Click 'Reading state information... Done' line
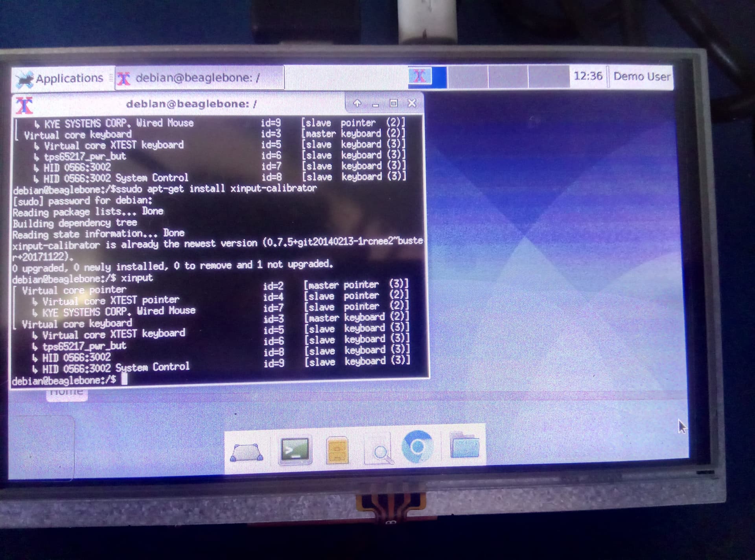 point(98,234)
